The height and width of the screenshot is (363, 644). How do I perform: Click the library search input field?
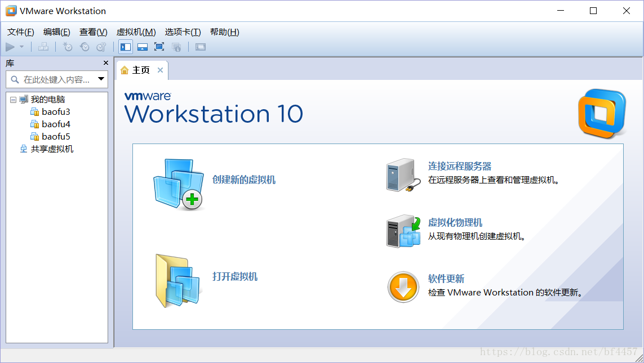point(57,79)
